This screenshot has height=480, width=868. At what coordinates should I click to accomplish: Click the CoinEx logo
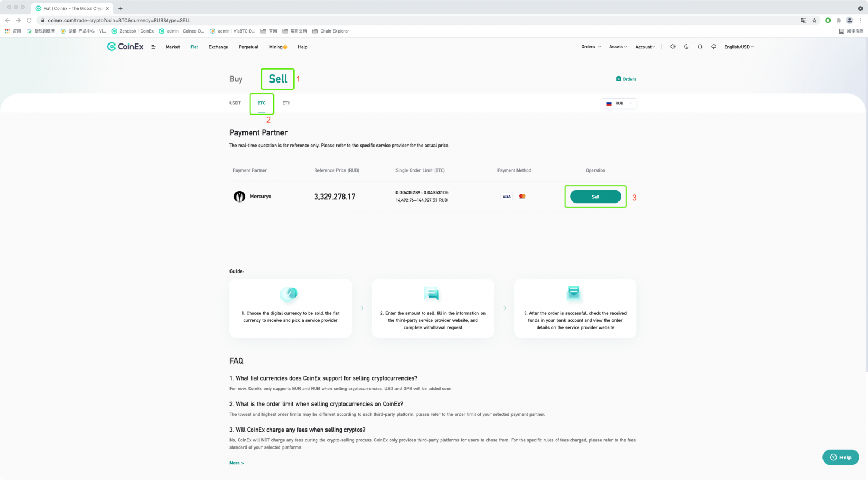click(125, 47)
